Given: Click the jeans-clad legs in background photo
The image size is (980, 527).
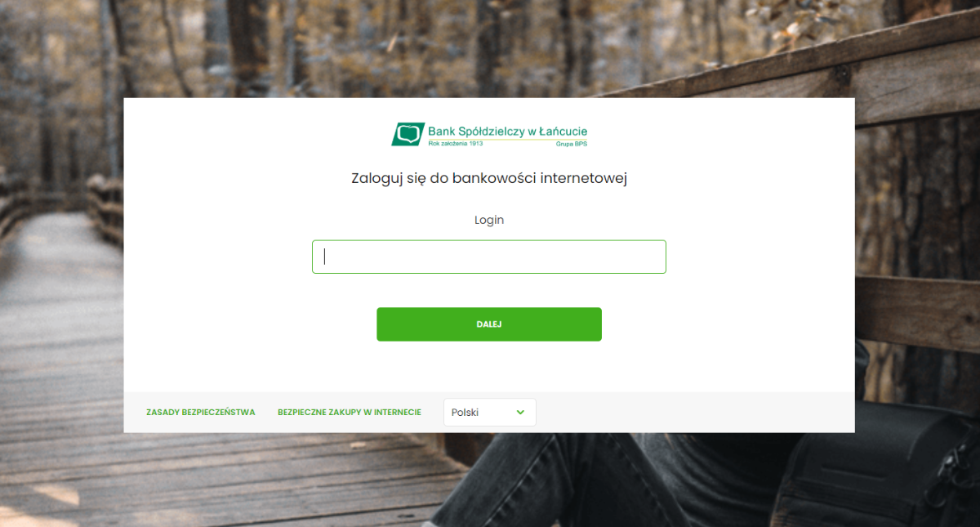Looking at the screenshot, I should coord(621,482).
